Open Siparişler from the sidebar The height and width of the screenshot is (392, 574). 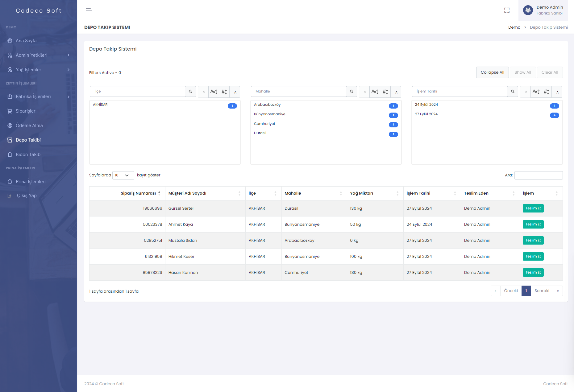(26, 111)
